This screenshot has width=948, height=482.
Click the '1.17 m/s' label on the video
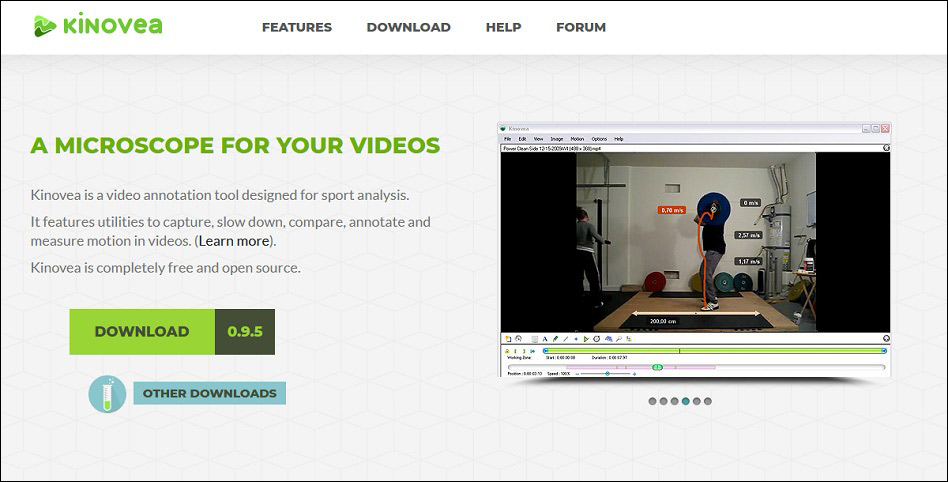coord(749,261)
